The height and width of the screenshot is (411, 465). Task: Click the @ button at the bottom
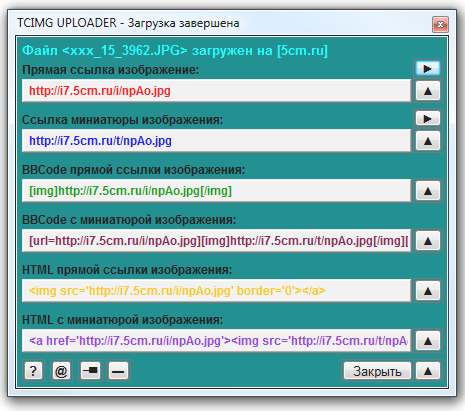[x=61, y=371]
